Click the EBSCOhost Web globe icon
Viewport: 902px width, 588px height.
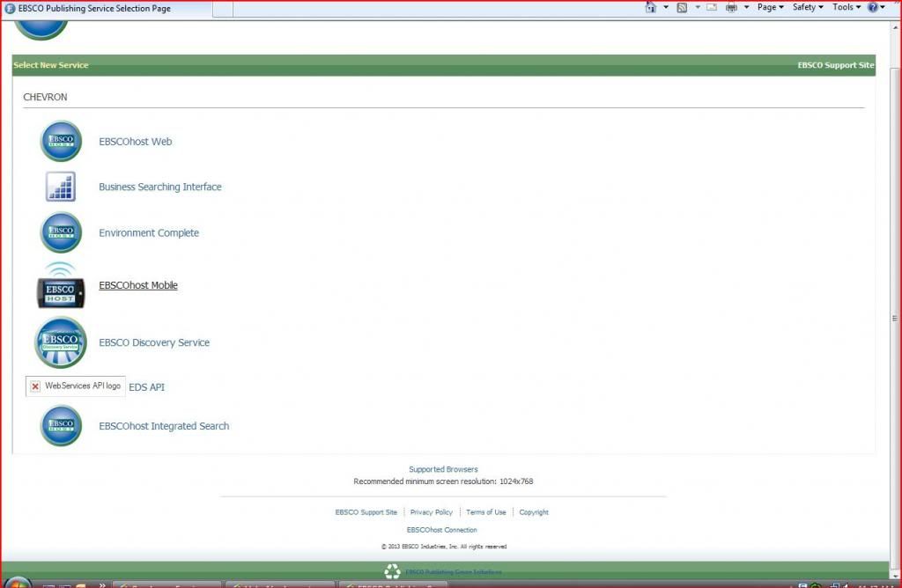tap(61, 141)
